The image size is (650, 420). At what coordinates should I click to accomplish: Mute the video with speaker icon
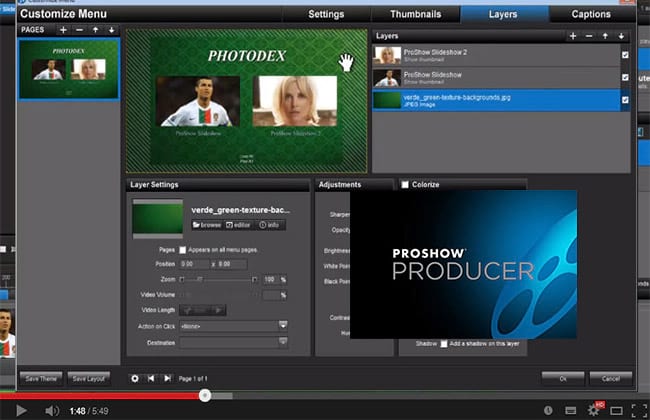(x=52, y=411)
